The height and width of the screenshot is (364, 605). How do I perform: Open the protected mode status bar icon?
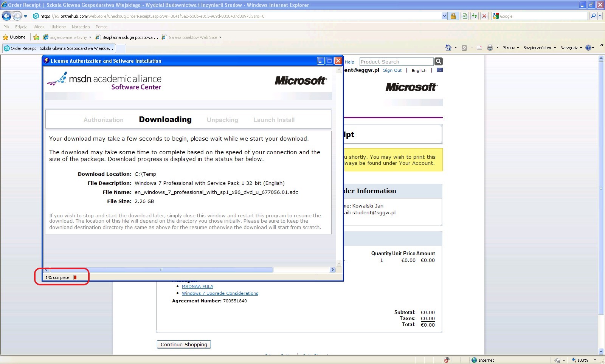(x=558, y=360)
